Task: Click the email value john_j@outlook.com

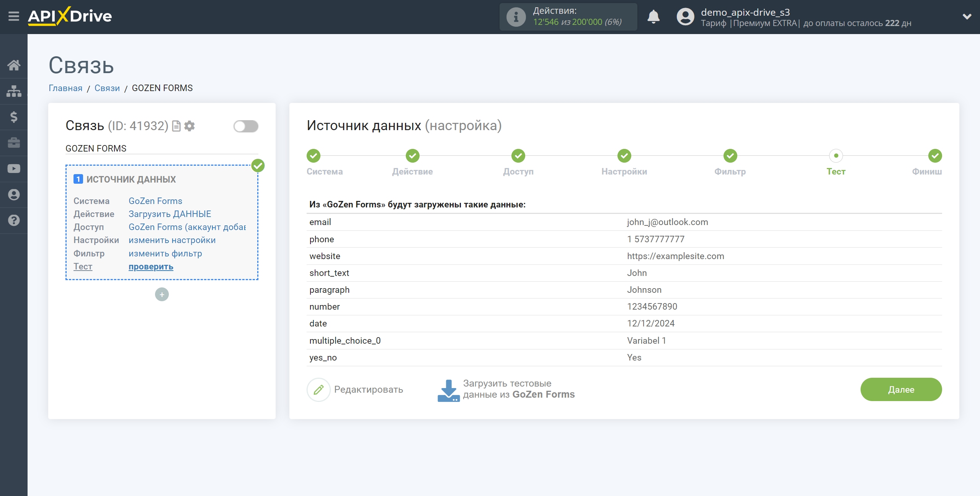Action: (668, 222)
